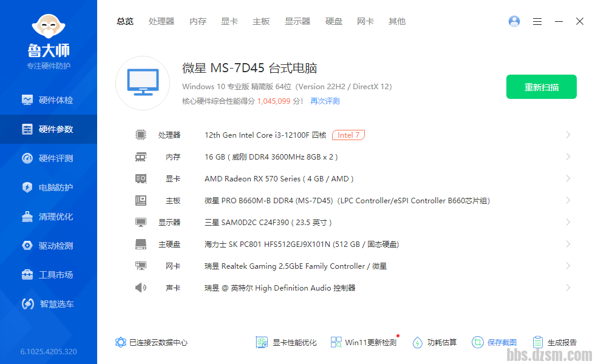Expand the 显卡 row arrow
Screen dimensions: 595x364
click(568, 178)
